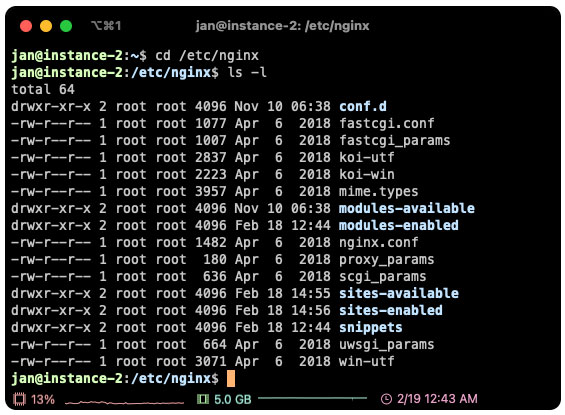This screenshot has width=565, height=415.
Task: Click the 'total 64' line
Action: coord(43,89)
